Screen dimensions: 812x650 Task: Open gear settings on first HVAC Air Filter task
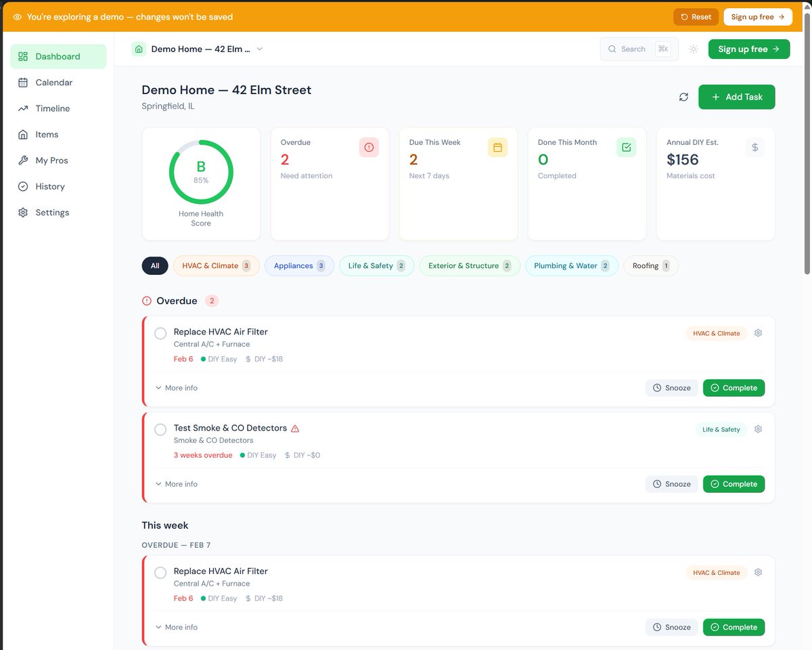coord(758,333)
